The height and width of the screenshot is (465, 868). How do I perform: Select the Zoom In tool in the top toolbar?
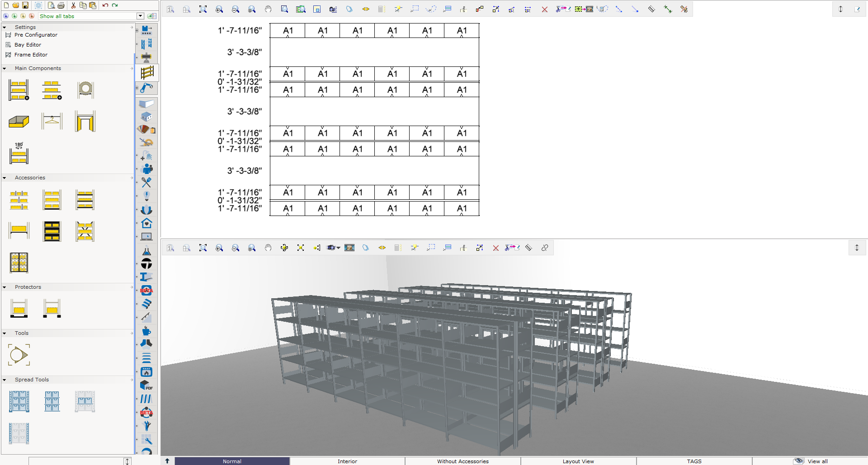pyautogui.click(x=219, y=9)
